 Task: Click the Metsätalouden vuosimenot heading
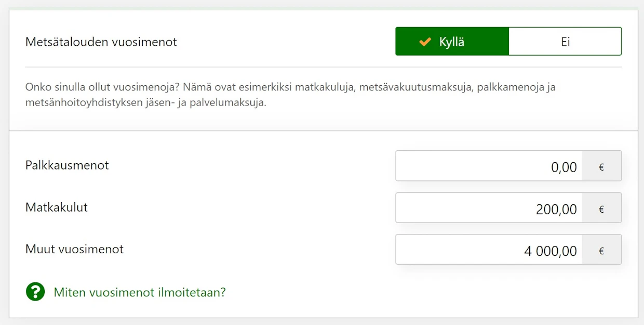[101, 42]
